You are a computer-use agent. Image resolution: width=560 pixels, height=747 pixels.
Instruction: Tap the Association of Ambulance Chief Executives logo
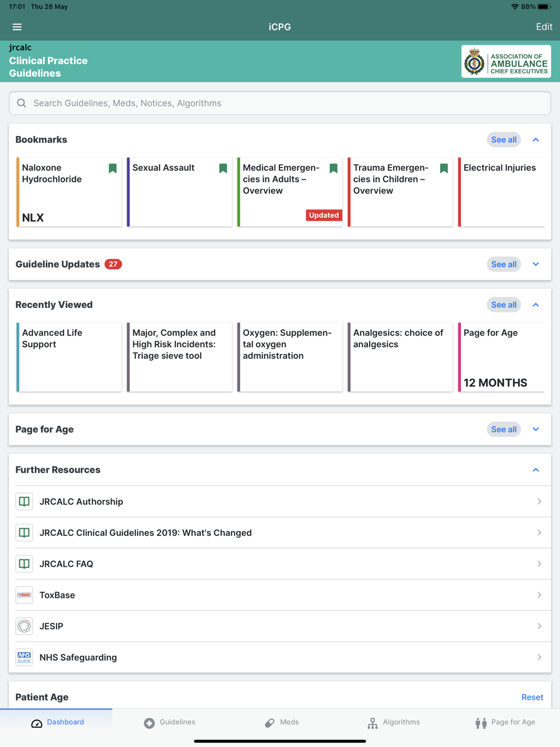pos(506,62)
